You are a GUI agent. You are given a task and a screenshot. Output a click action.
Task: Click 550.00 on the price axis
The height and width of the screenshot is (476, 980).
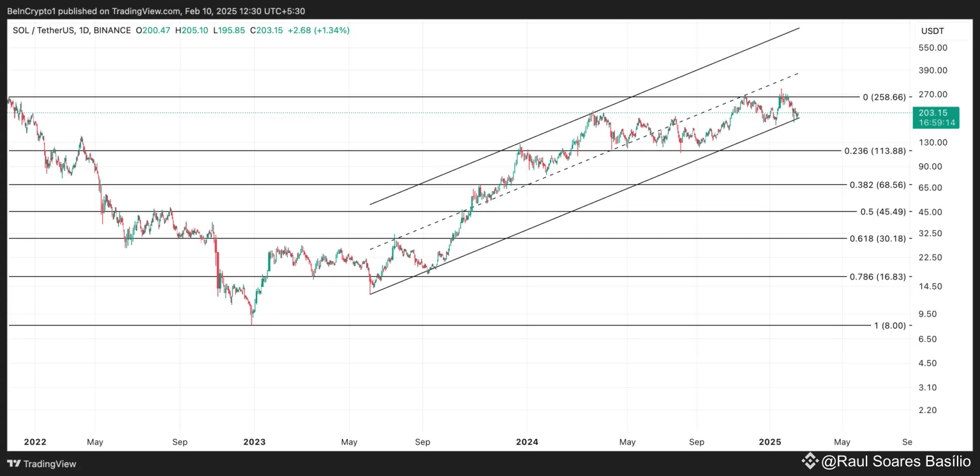pos(932,47)
